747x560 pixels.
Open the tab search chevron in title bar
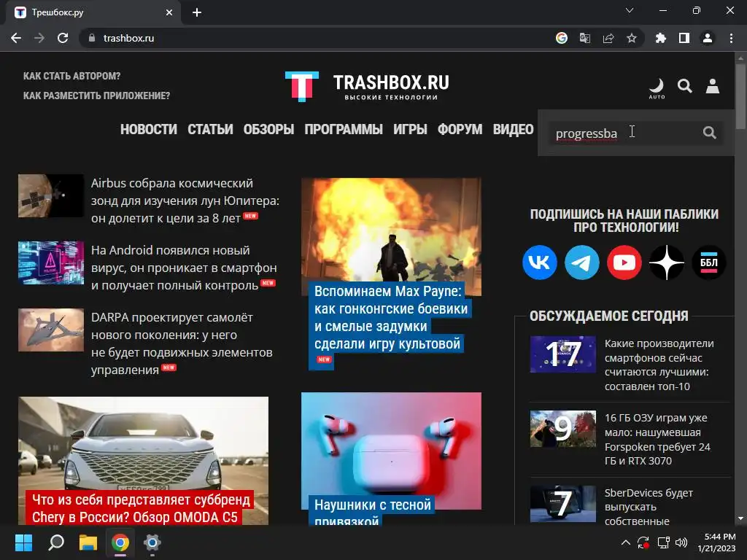(630, 10)
